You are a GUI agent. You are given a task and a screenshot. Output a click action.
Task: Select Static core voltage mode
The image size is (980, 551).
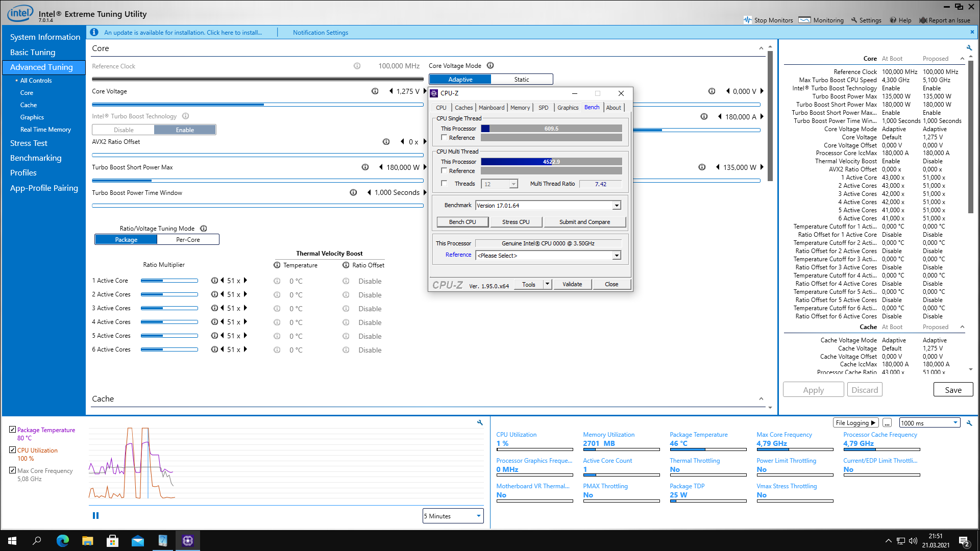tap(522, 79)
